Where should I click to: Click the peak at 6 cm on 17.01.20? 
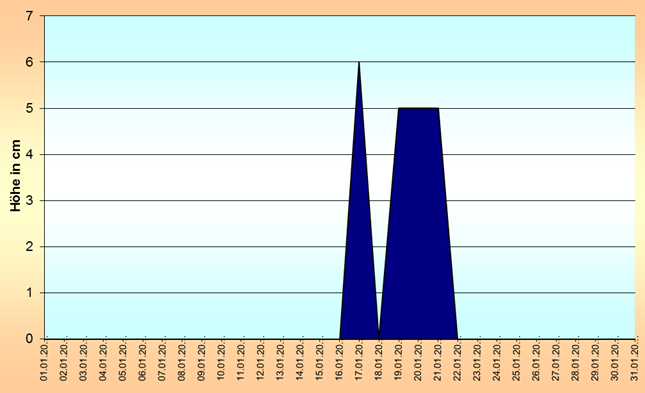tap(359, 63)
